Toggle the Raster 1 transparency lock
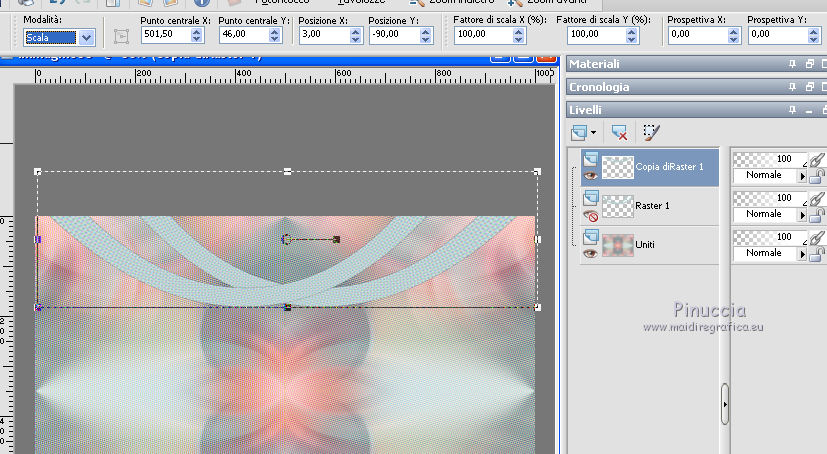Screen dimensions: 827x454 coord(816,215)
